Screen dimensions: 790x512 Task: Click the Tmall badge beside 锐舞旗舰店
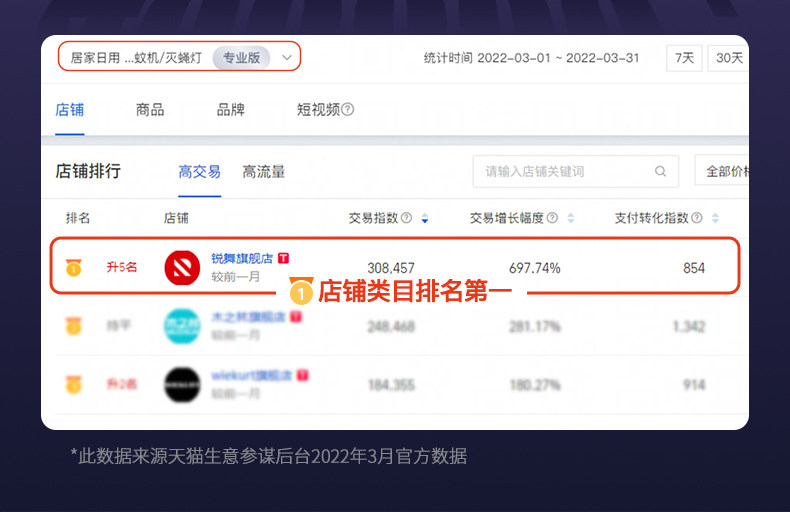coord(284,259)
